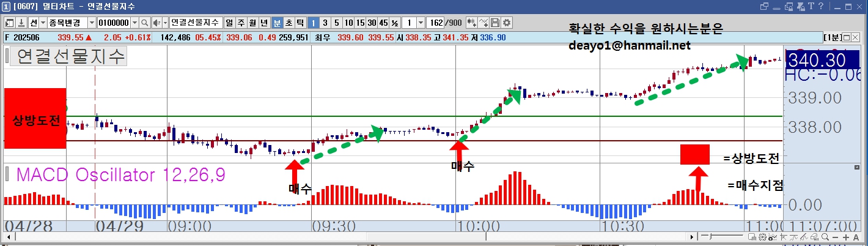The image size is (868, 246).
Task: Select the 15 minute interval button
Action: (x=360, y=23)
